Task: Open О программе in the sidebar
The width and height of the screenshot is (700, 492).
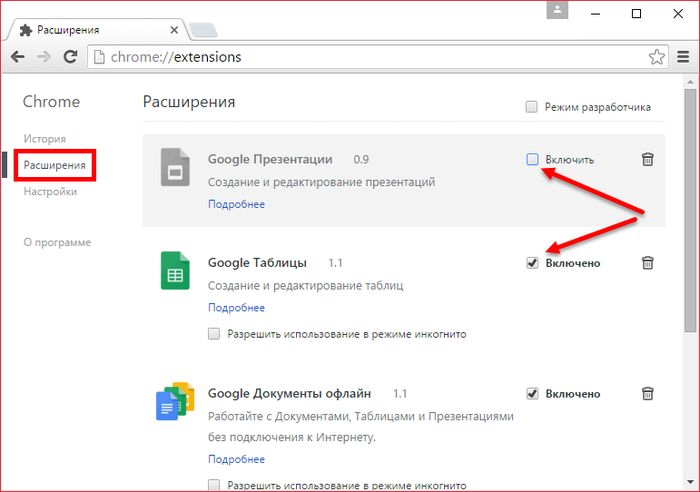Action: point(57,242)
